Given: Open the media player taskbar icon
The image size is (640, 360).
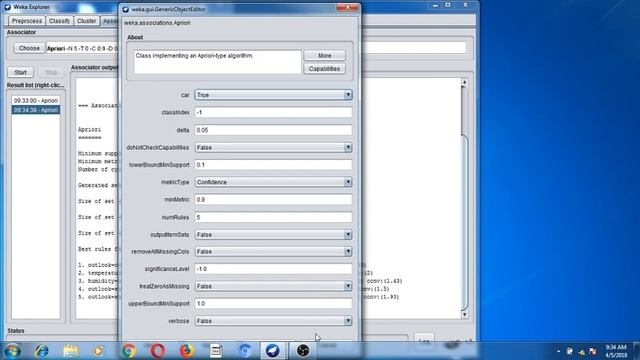Looking at the screenshot, I should 98,351.
